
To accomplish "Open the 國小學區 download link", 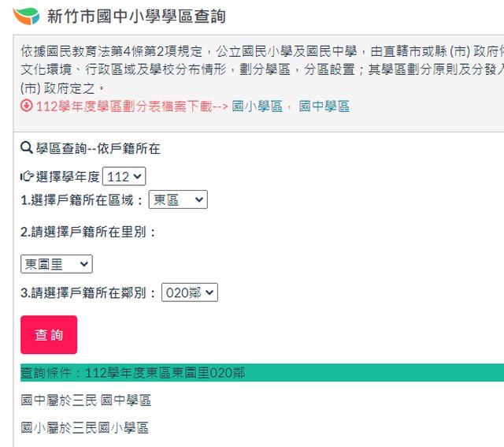I will pos(257,106).
